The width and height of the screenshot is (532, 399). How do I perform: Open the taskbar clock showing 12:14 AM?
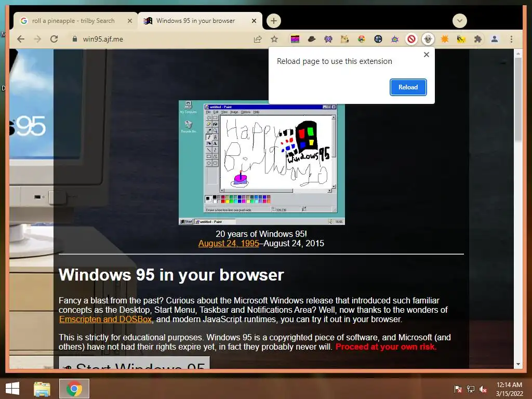tap(509, 389)
